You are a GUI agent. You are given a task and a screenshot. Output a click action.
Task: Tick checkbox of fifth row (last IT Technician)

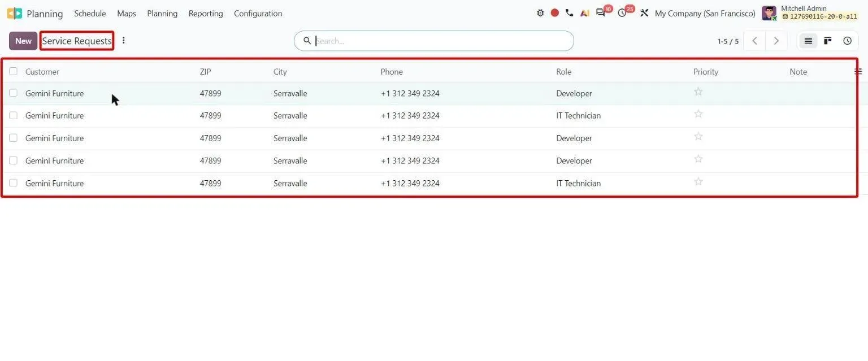click(13, 183)
